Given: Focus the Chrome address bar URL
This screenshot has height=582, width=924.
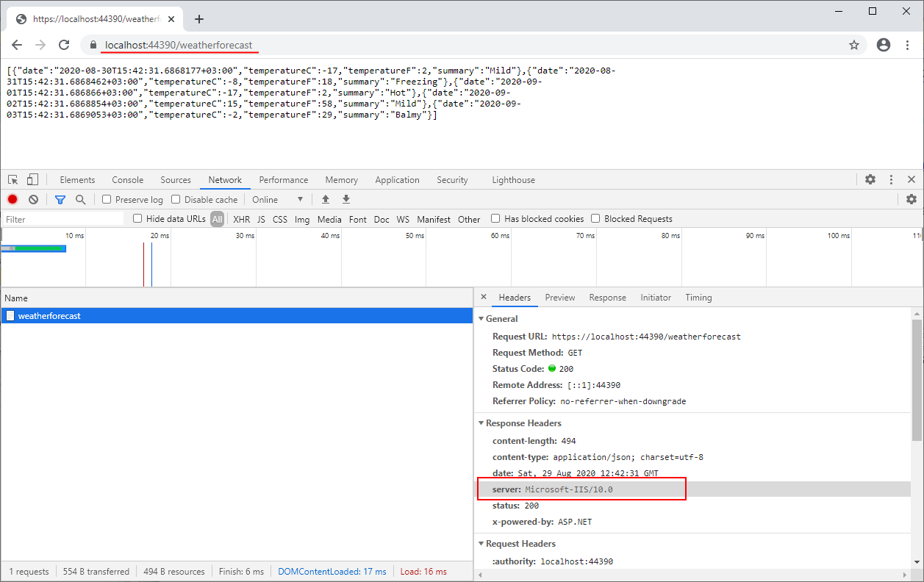Looking at the screenshot, I should click(x=179, y=45).
